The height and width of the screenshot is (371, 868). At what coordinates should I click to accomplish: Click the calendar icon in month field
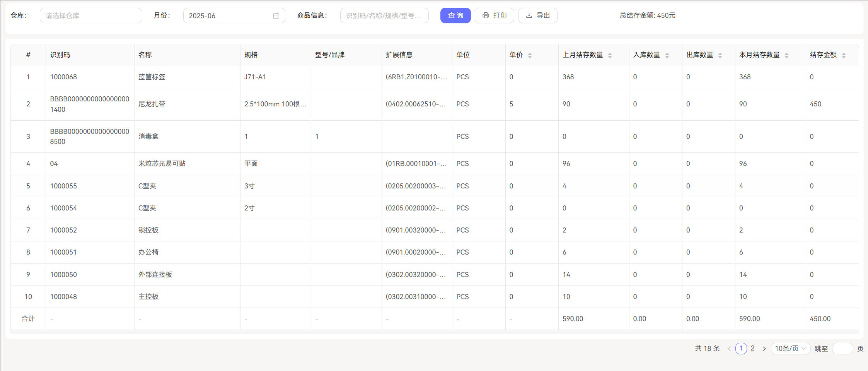click(276, 16)
